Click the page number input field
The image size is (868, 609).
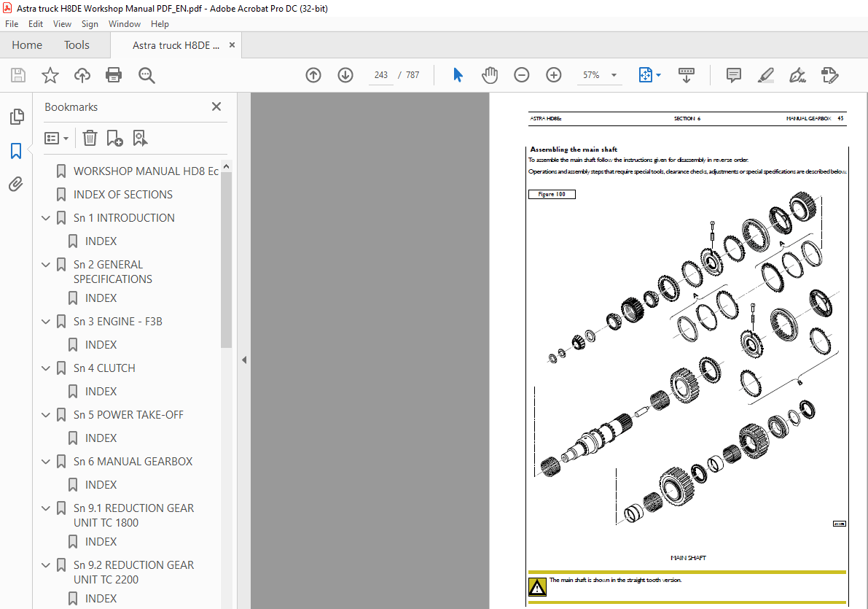coord(380,75)
